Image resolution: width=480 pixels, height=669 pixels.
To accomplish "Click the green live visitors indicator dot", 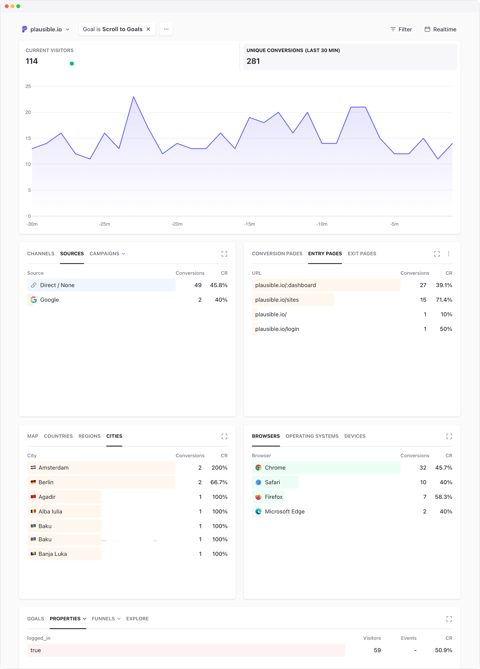I will 72,64.
